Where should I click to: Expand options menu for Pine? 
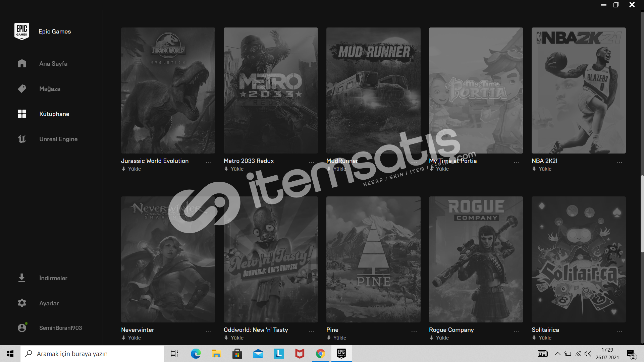pos(414,331)
